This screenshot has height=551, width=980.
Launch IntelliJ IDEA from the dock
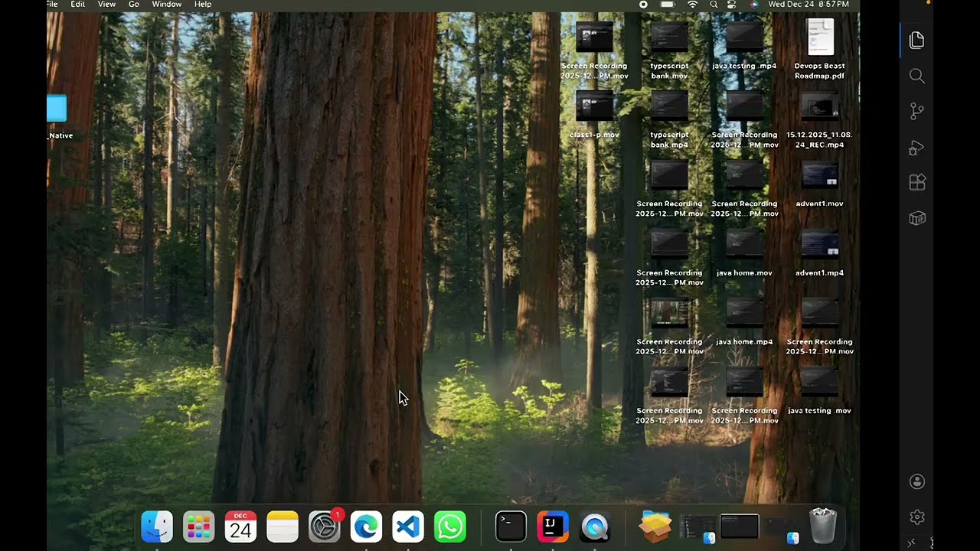coord(553,527)
